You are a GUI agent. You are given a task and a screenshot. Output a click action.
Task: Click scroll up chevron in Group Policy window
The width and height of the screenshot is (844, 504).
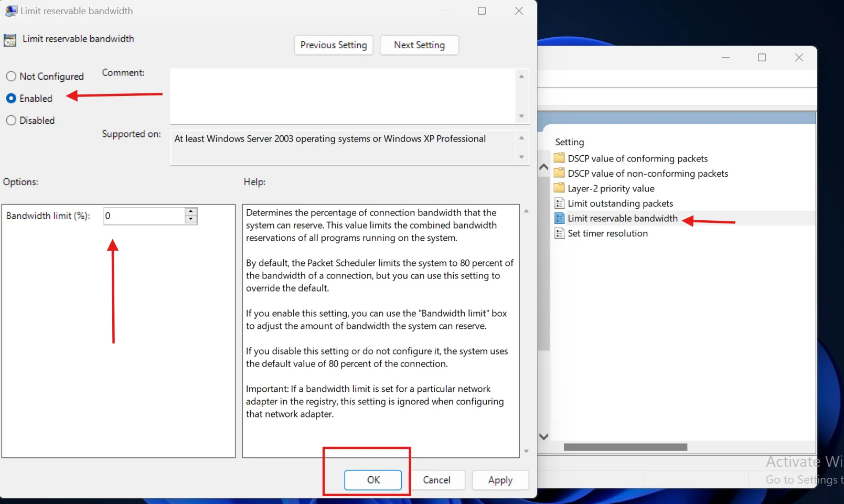coord(544,167)
